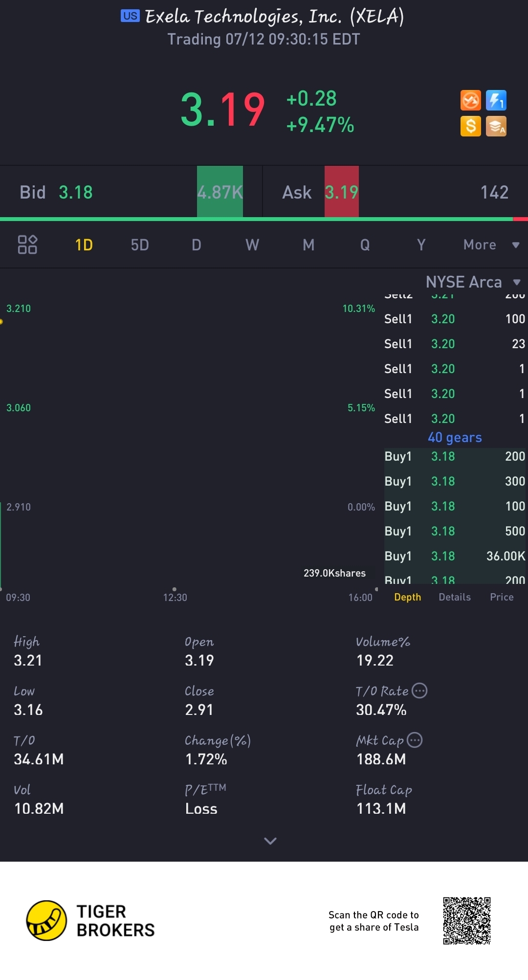Image resolution: width=528 pixels, height=980 pixels.
Task: Tap the Mkt Cap value 188.6M
Action: pos(381,759)
